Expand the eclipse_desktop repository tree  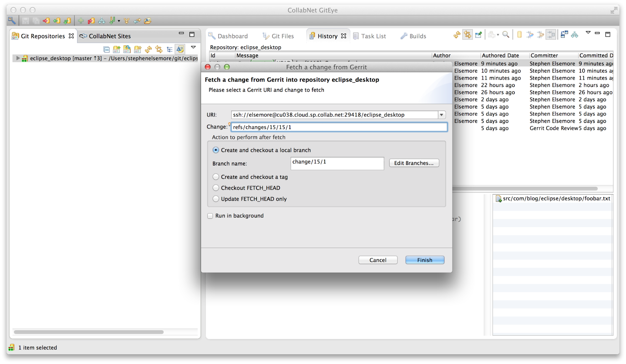tap(18, 58)
